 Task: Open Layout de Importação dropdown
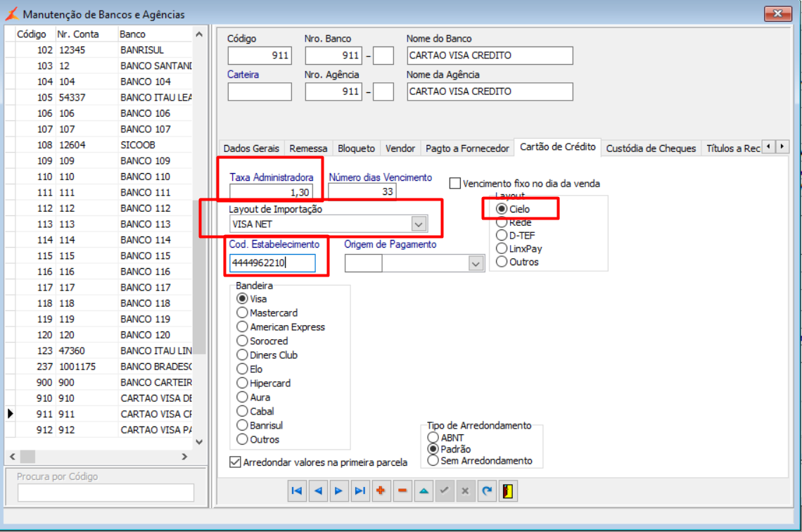coord(419,224)
